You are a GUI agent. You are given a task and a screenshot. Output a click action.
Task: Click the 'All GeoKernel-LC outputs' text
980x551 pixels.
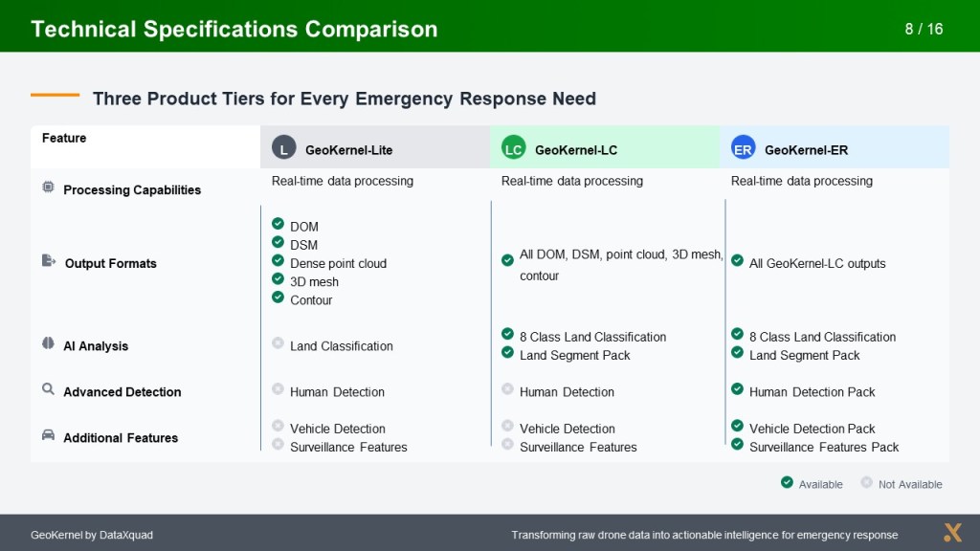point(817,263)
